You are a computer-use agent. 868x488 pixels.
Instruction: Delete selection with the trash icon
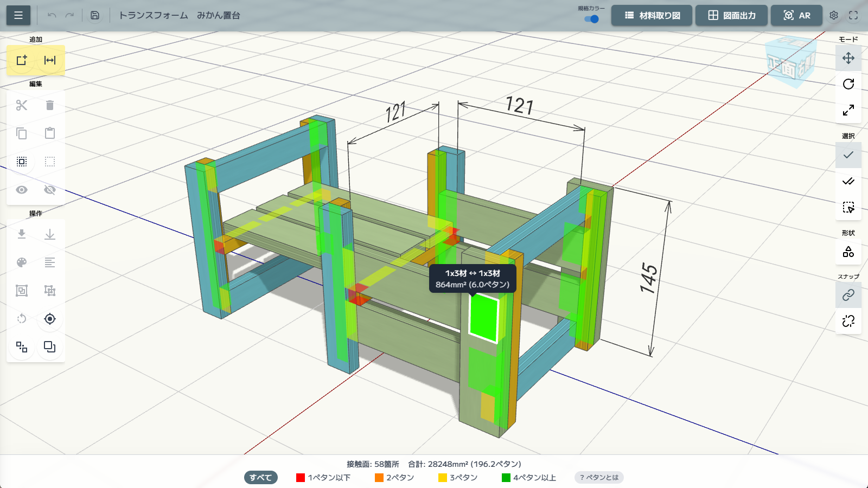(50, 105)
